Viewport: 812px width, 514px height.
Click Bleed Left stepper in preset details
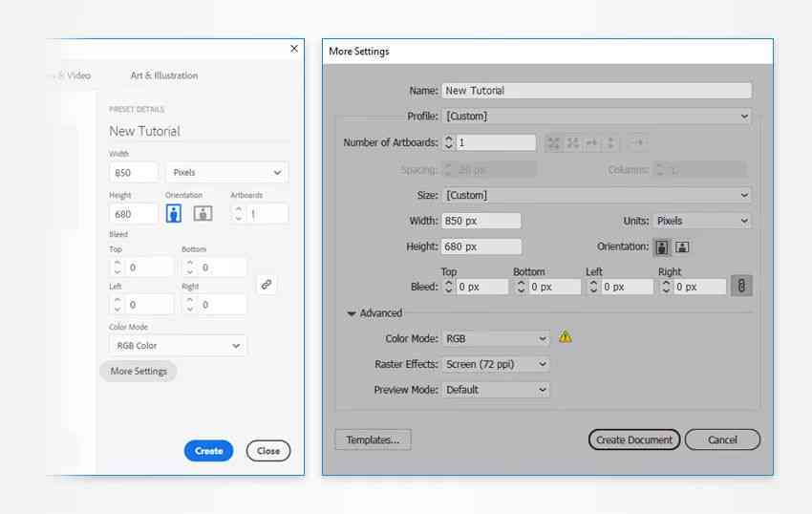click(x=118, y=305)
